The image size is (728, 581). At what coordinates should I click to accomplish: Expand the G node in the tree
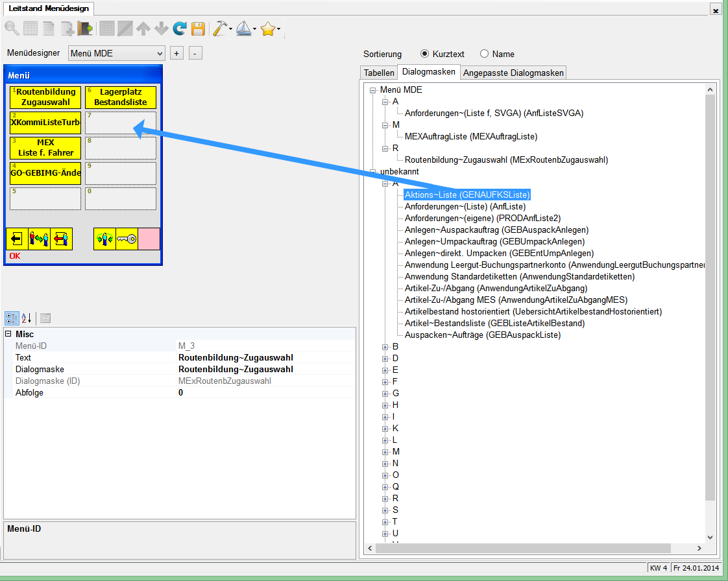point(385,394)
